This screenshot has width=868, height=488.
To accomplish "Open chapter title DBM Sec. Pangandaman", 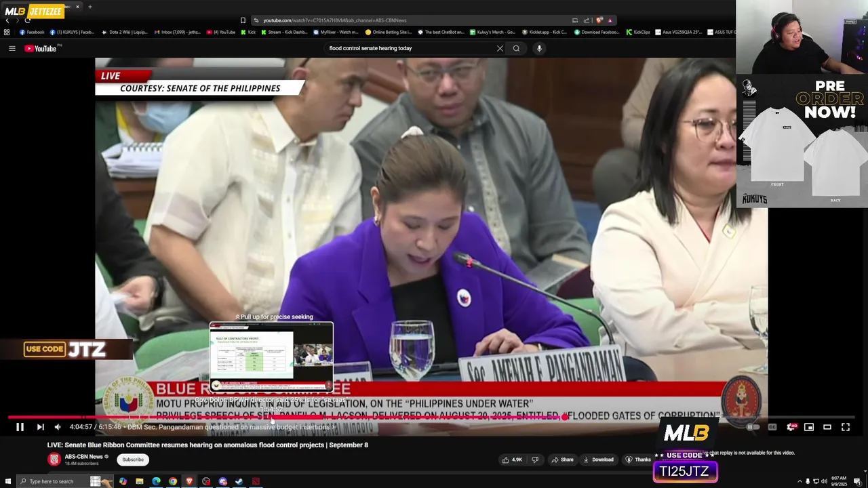I will 233,427.
